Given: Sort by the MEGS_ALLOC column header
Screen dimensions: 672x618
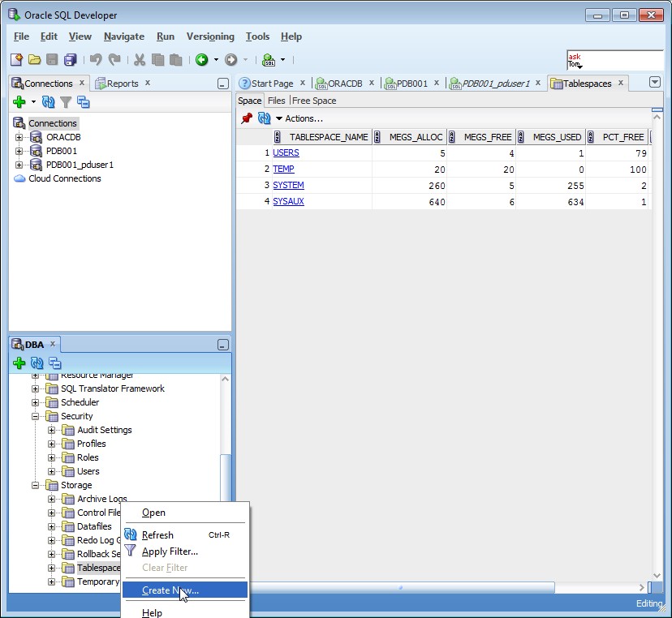Looking at the screenshot, I should (x=410, y=137).
